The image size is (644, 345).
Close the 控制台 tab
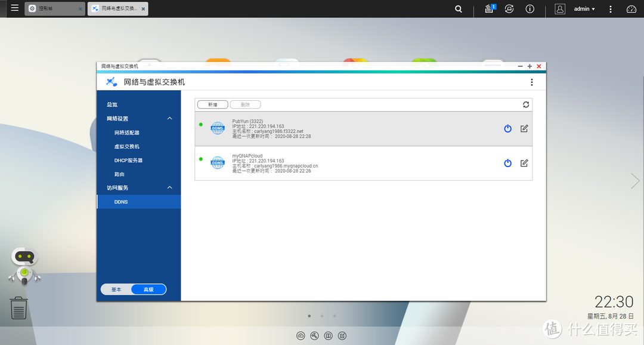coord(80,8)
